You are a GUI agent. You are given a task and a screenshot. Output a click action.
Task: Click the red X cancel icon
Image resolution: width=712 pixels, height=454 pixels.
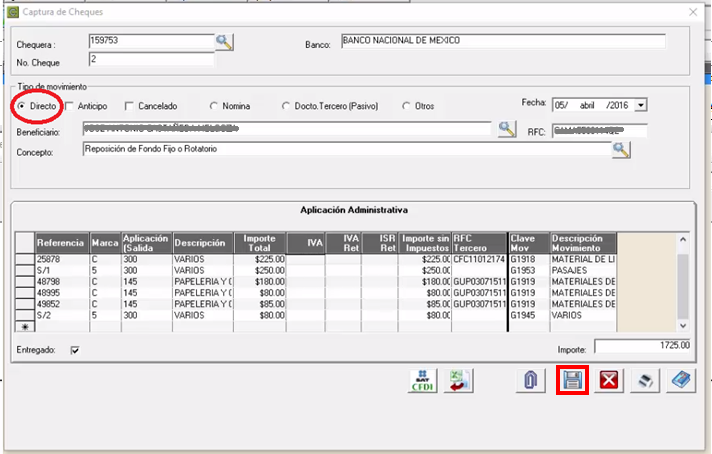608,380
